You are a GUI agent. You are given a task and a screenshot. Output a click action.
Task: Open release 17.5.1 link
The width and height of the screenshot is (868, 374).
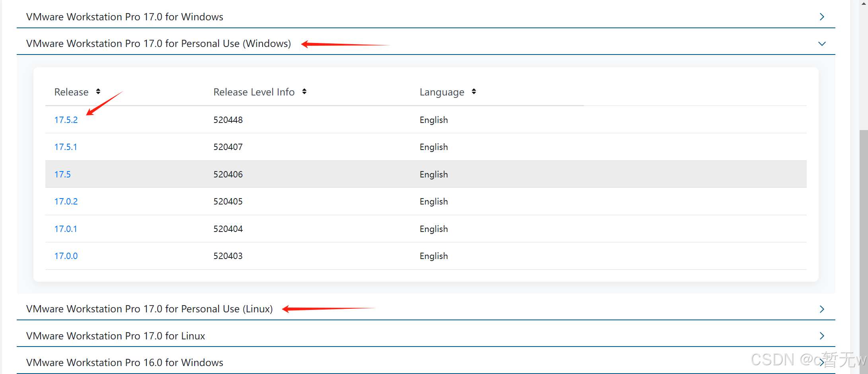coord(66,147)
